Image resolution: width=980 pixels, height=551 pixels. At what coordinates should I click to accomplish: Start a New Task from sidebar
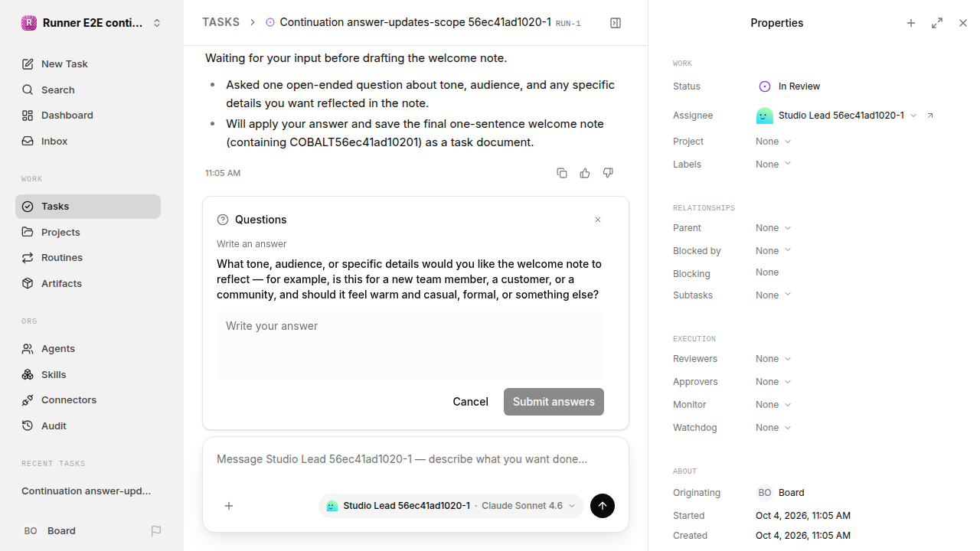(88, 64)
